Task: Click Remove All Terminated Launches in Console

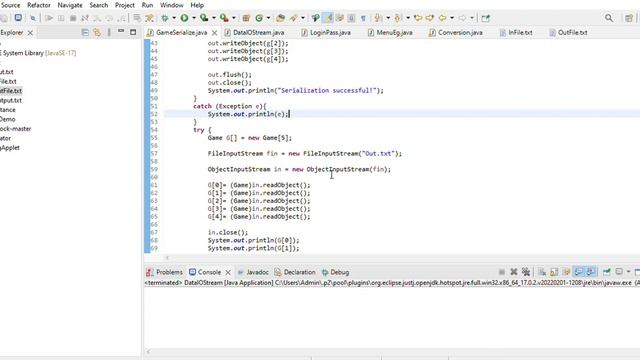Action: tap(526, 272)
